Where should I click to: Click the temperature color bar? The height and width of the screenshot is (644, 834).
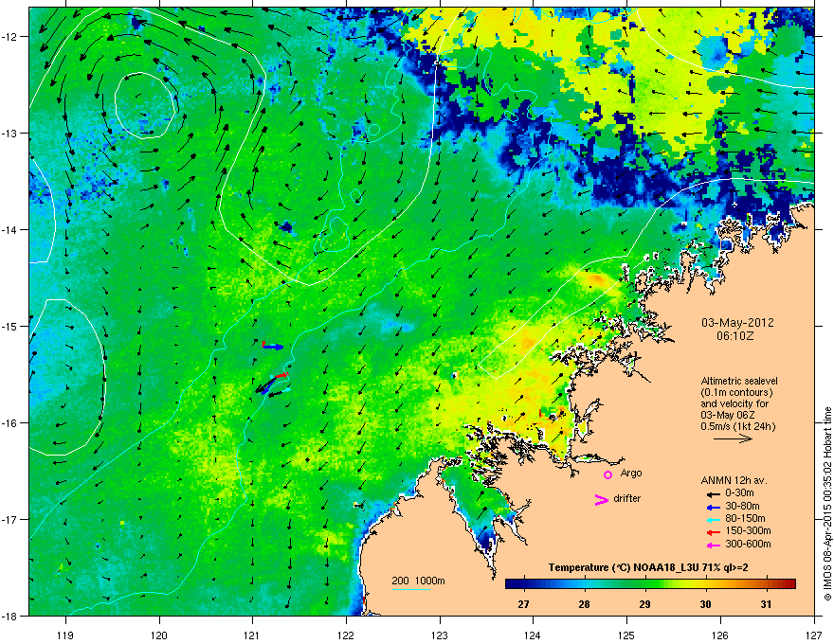pyautogui.click(x=650, y=584)
